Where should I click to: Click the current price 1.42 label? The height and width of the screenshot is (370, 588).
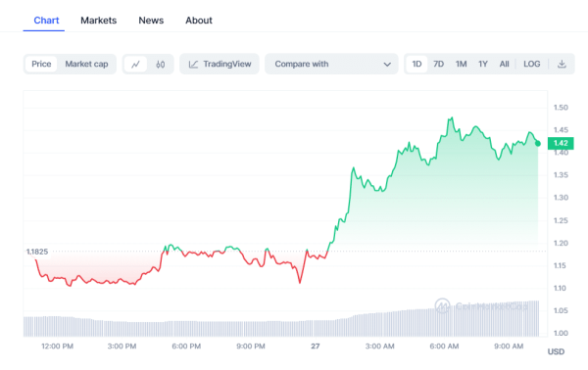(x=561, y=143)
